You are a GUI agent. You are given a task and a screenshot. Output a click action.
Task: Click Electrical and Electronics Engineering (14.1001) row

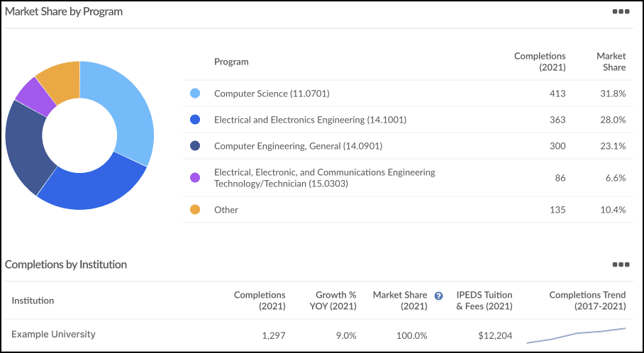[408, 120]
